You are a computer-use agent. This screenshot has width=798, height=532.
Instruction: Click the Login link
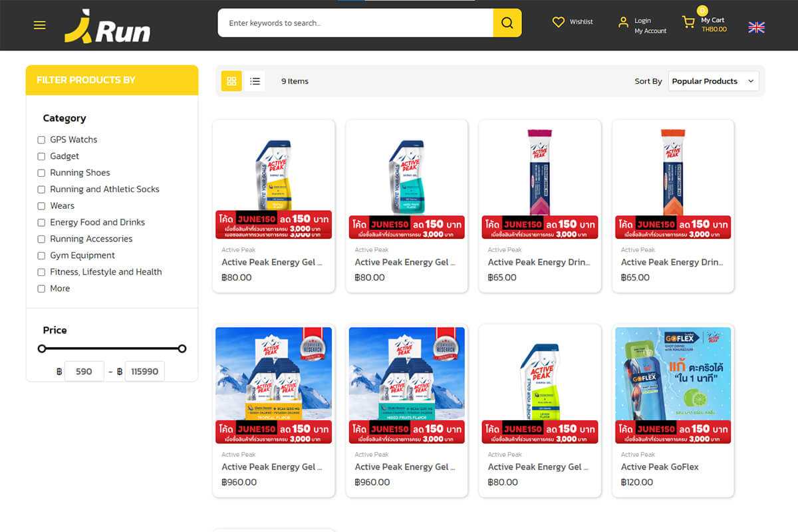pos(642,21)
